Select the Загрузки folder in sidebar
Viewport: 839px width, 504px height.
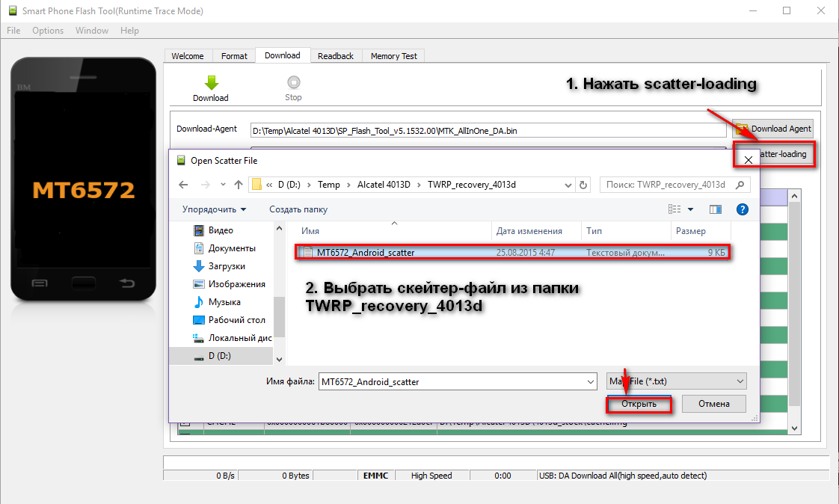coord(227,266)
